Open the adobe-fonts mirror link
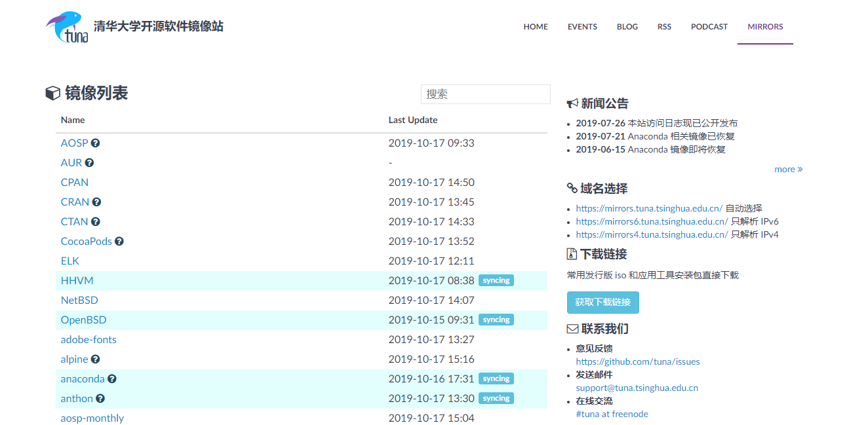Screen dimensions: 868x425 pos(89,339)
